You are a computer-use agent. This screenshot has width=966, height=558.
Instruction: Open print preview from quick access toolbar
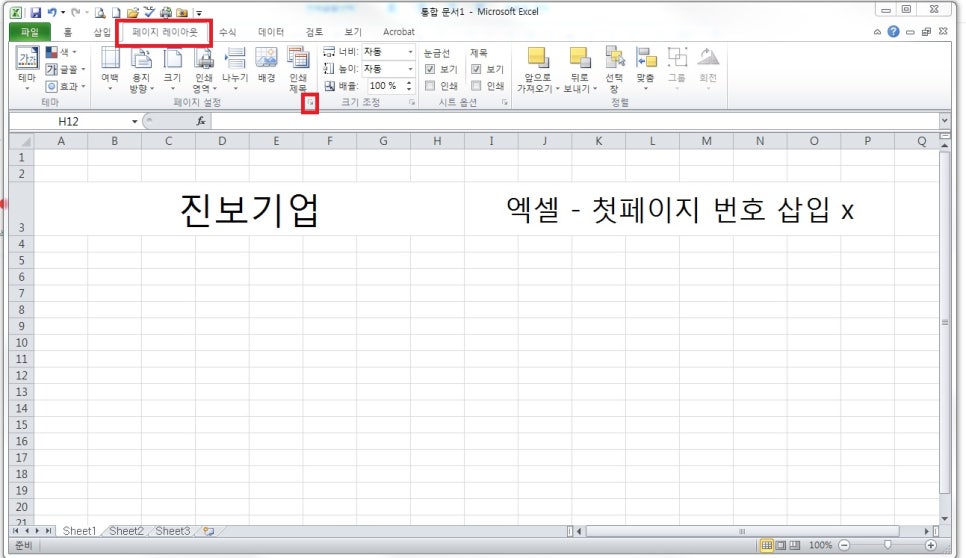pos(100,12)
